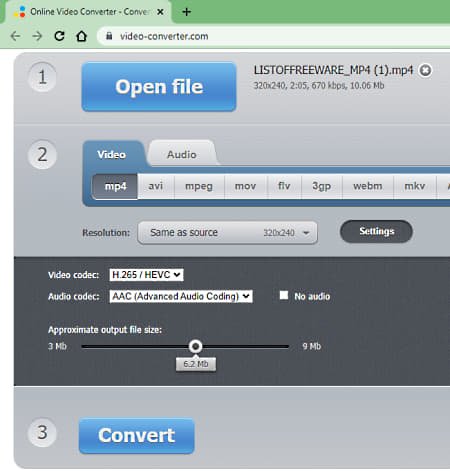Click the Open file button
Image resolution: width=450 pixels, height=471 pixels.
coord(159,87)
